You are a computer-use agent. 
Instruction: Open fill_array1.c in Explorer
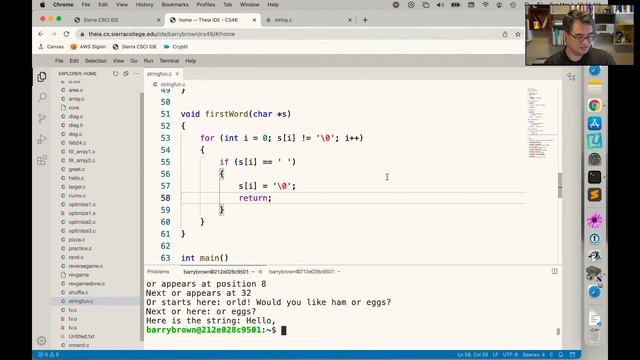coord(82,151)
